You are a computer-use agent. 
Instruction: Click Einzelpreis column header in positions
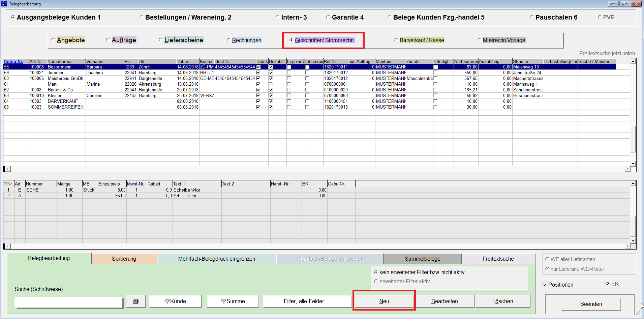point(112,184)
